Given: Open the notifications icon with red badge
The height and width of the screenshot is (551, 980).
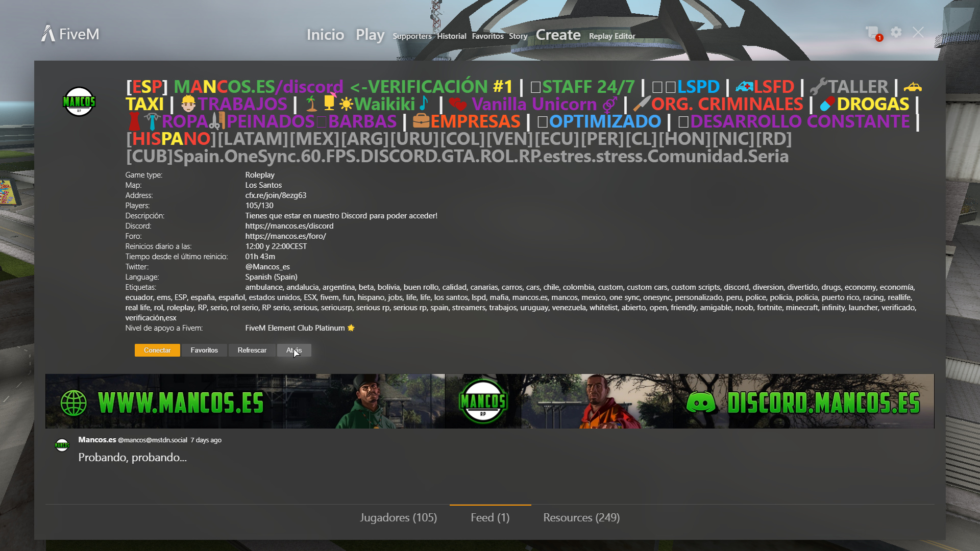Looking at the screenshot, I should pyautogui.click(x=873, y=33).
